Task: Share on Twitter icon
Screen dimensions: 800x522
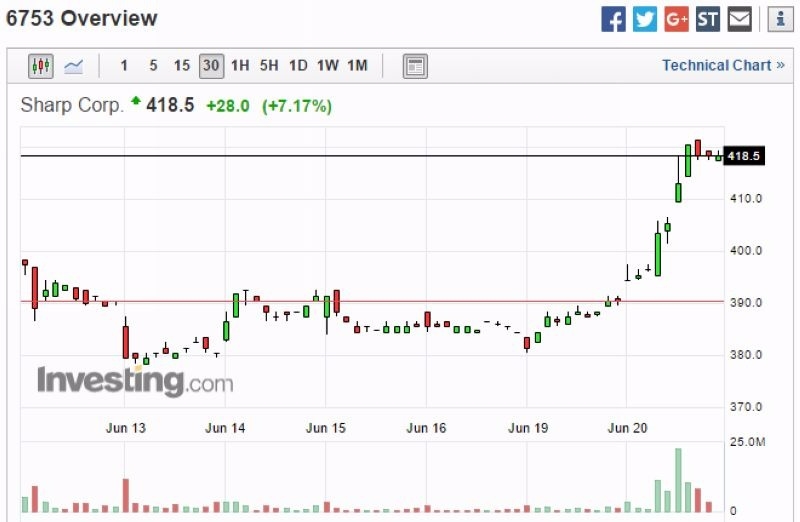Action: pyautogui.click(x=645, y=19)
